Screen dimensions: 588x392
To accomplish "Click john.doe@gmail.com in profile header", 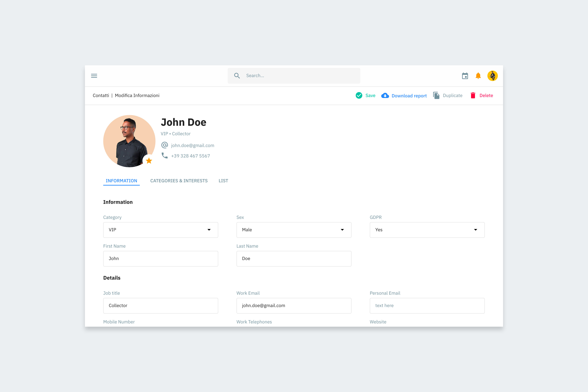I will pyautogui.click(x=193, y=146).
